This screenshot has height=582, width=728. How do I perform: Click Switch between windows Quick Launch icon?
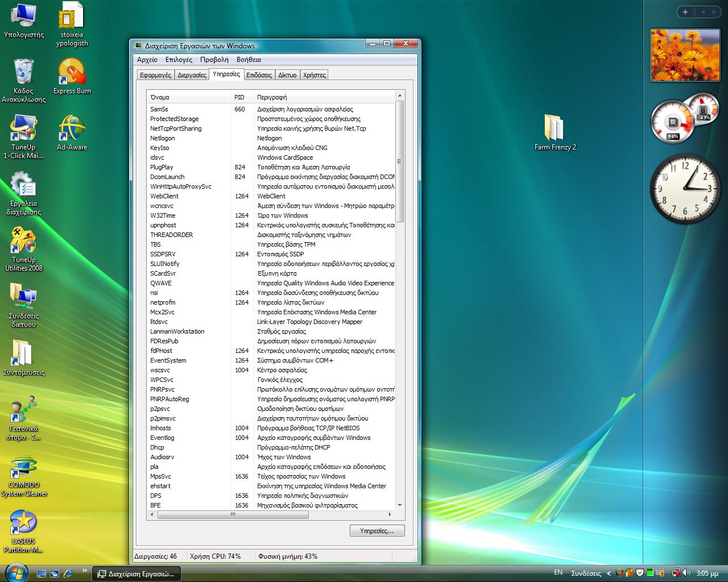tap(55, 573)
